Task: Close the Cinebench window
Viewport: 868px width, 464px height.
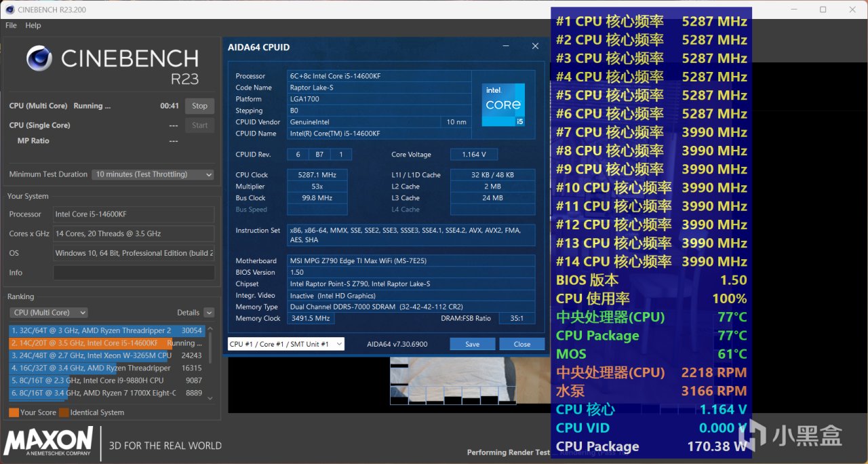Action: 852,9
